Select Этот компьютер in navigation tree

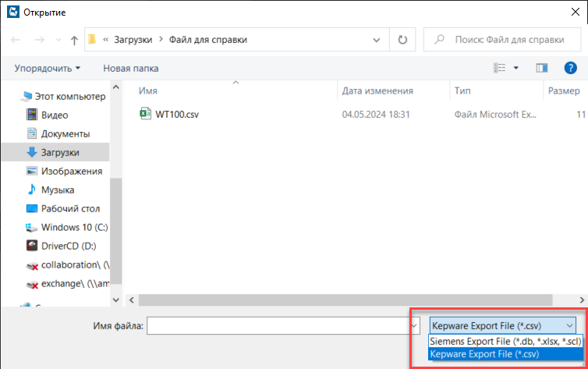[63, 97]
